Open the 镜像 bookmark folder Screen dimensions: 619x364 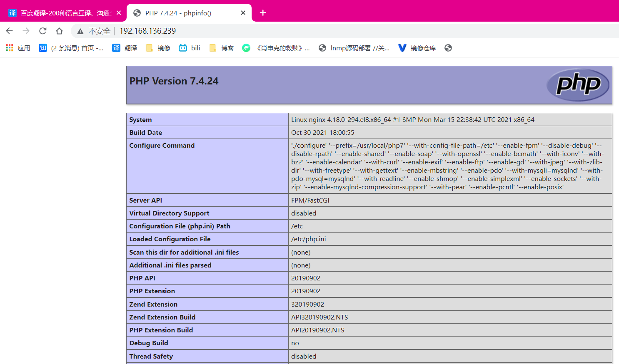pyautogui.click(x=158, y=48)
